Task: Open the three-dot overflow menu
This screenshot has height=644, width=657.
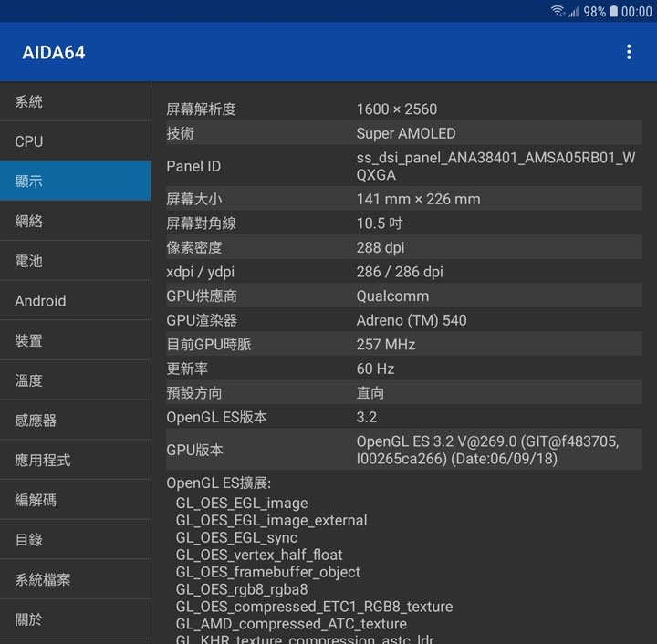Action: (629, 52)
